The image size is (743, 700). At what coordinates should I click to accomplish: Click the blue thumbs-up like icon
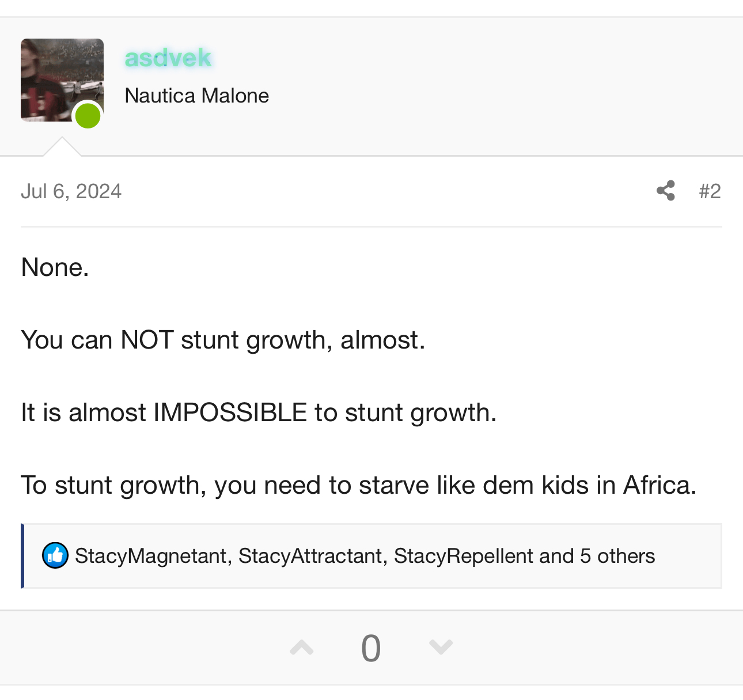point(55,555)
